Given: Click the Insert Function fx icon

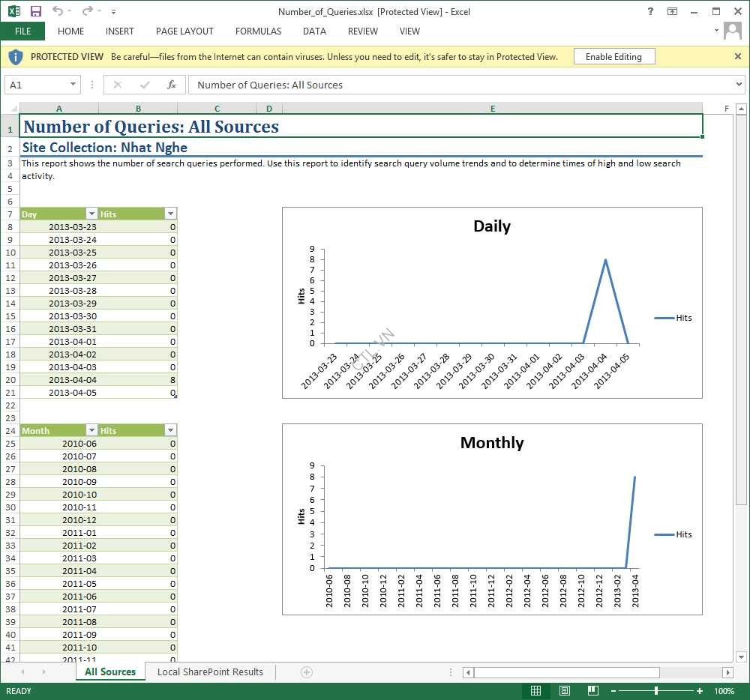Looking at the screenshot, I should coord(171,85).
